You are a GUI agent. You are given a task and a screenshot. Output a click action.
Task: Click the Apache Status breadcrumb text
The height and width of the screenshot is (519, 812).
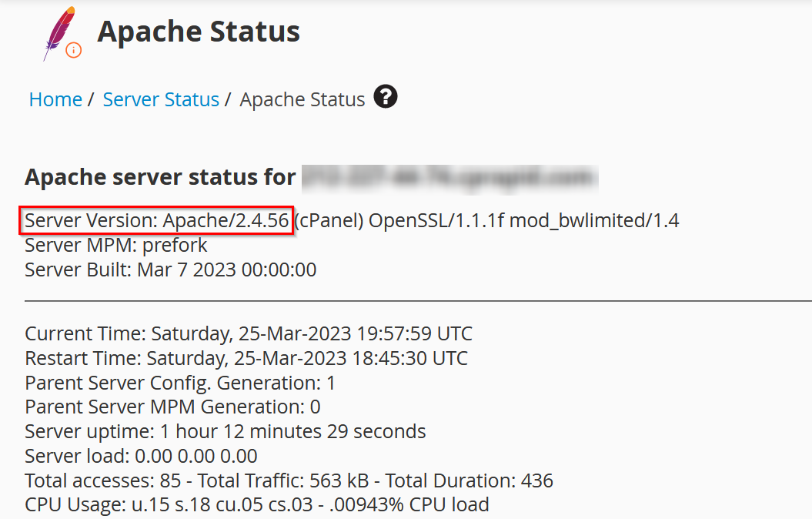point(302,99)
